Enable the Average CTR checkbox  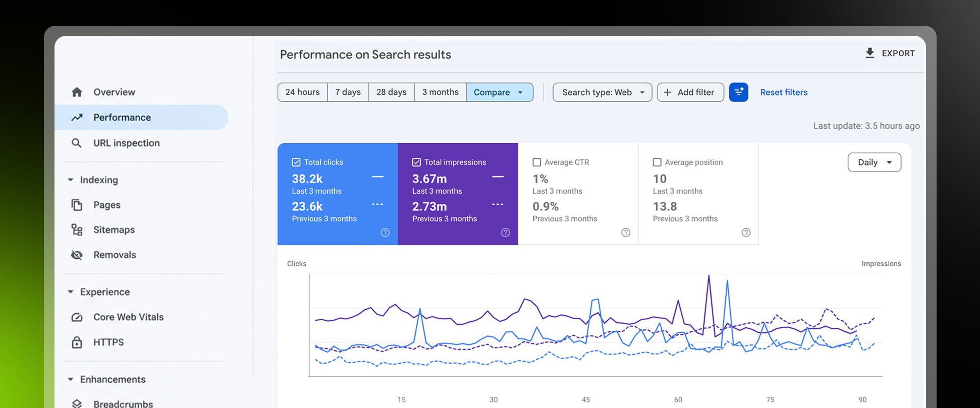click(x=537, y=162)
